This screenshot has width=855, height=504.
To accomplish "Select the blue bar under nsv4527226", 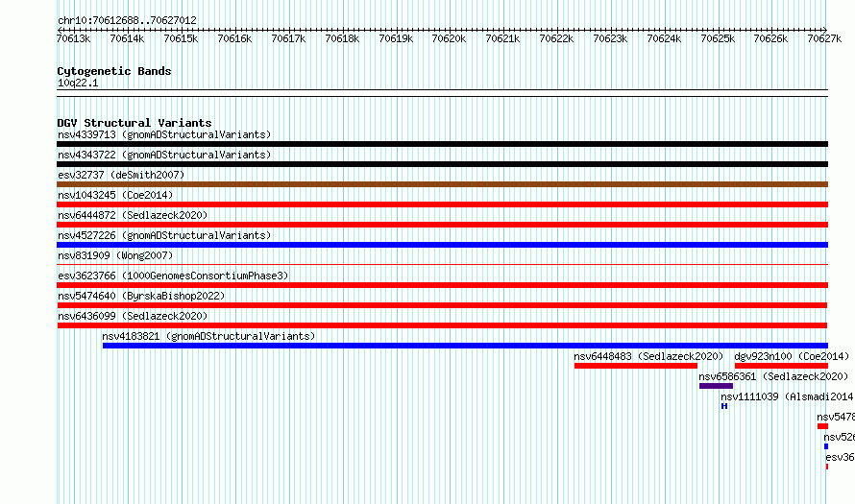I will click(x=442, y=245).
